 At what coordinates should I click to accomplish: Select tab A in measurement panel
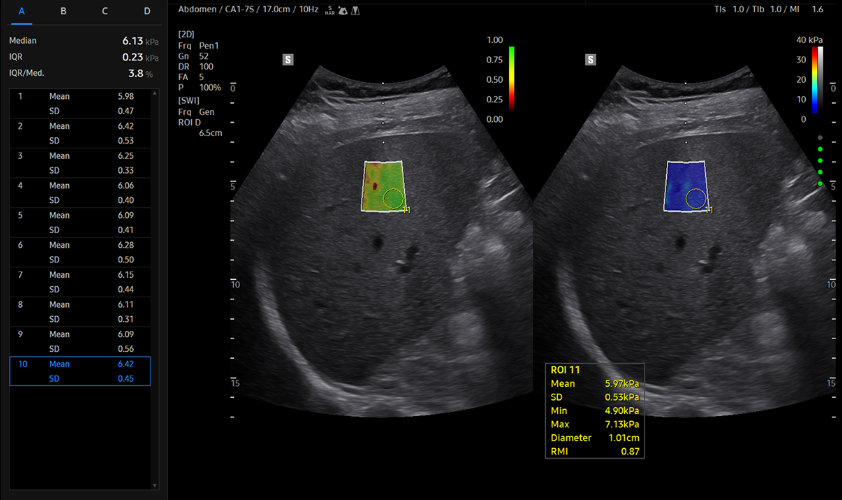pos(22,11)
